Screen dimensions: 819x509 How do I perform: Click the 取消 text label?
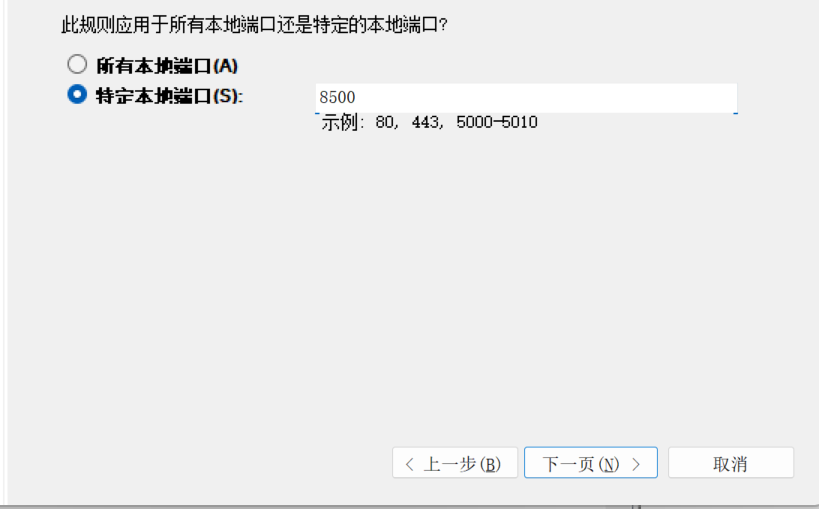[x=730, y=464]
